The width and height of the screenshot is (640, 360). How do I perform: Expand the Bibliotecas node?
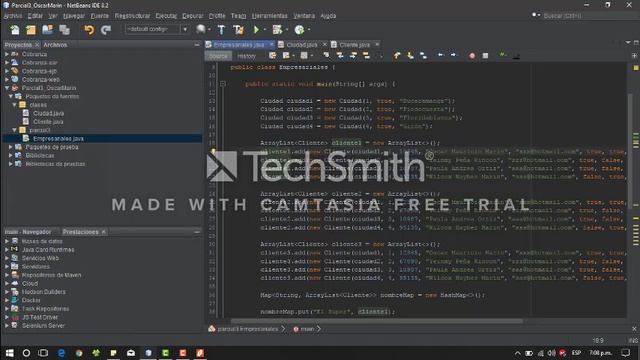tap(11, 156)
